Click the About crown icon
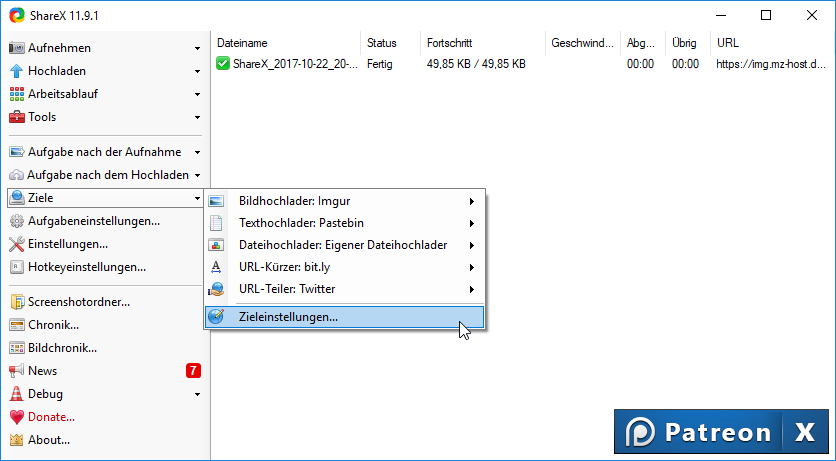Viewport: 836px width, 461px height. point(17,440)
